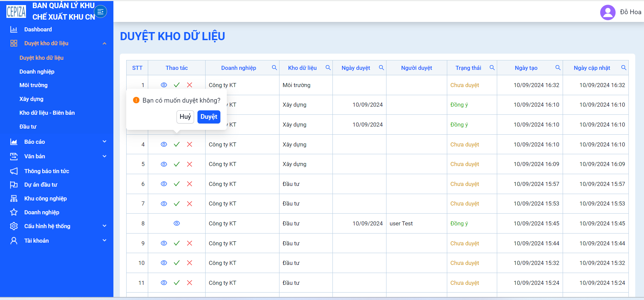Open search on Doanh nghiệp column header
The height and width of the screenshot is (300, 644).
click(x=274, y=67)
